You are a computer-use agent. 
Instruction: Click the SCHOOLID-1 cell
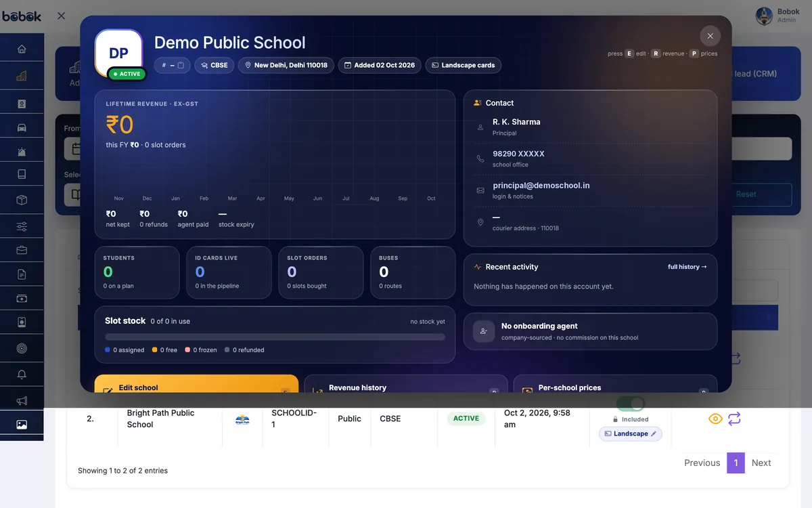pyautogui.click(x=294, y=419)
